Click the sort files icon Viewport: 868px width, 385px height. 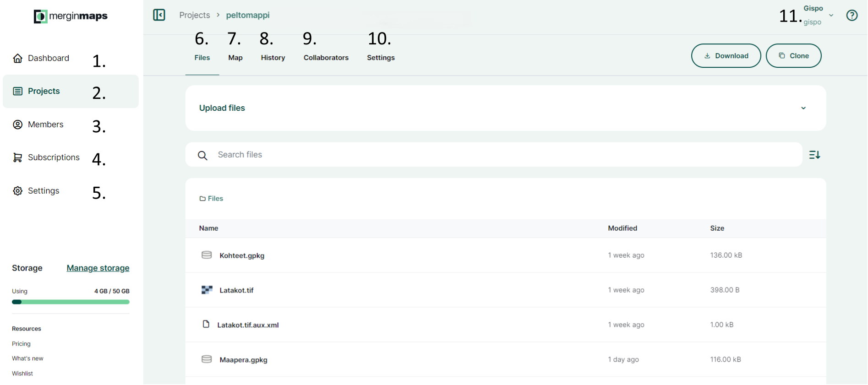click(814, 155)
